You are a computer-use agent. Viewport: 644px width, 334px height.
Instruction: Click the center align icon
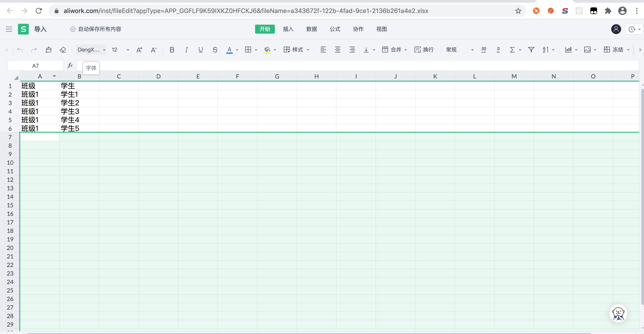tap(337, 50)
